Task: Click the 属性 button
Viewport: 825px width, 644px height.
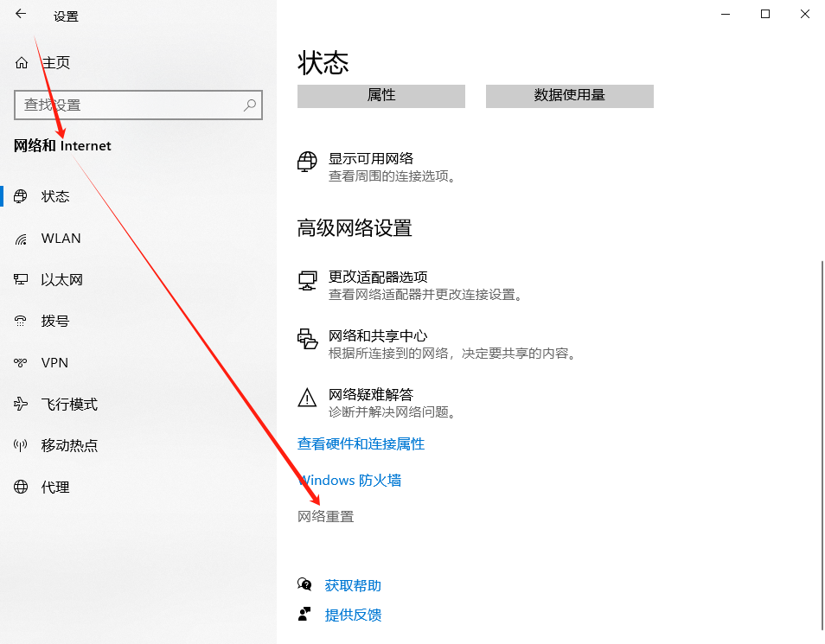Action: coord(381,96)
